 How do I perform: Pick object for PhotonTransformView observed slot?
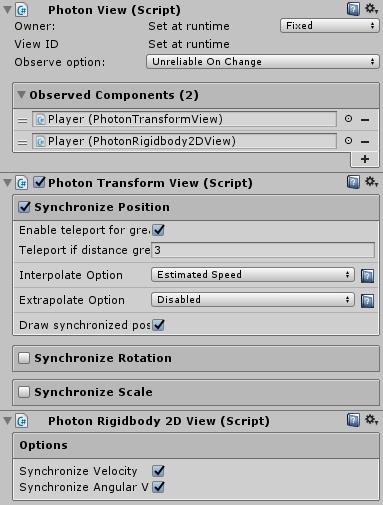[348, 119]
